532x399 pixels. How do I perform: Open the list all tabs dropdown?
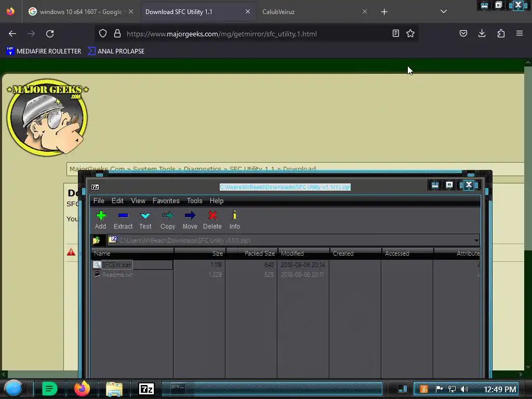pyautogui.click(x=444, y=11)
